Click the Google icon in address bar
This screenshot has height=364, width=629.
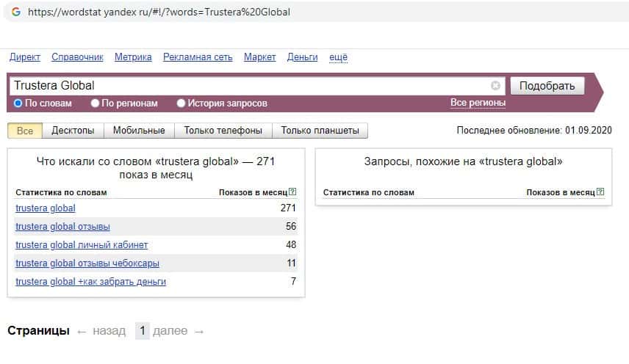[x=16, y=12]
